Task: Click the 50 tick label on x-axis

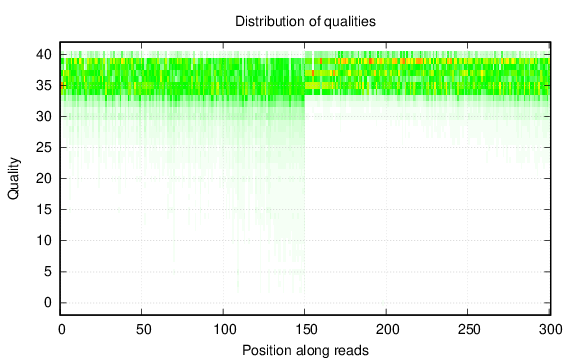Action: point(143,330)
